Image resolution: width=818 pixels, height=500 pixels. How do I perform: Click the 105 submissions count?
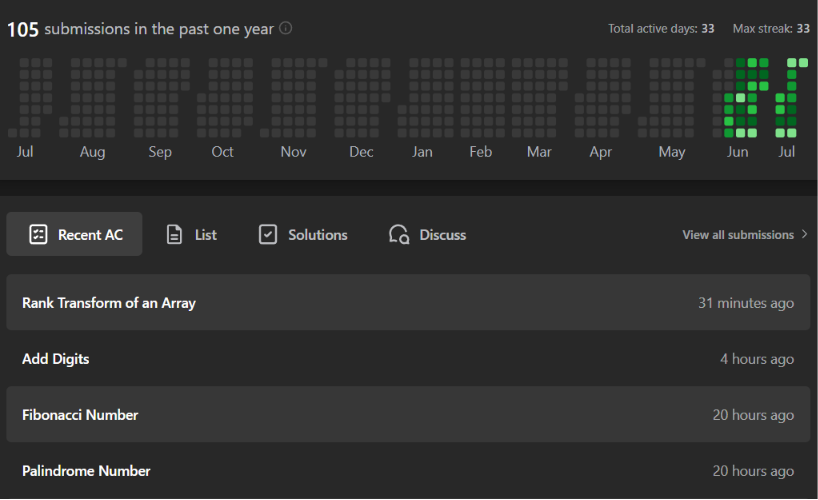(23, 29)
